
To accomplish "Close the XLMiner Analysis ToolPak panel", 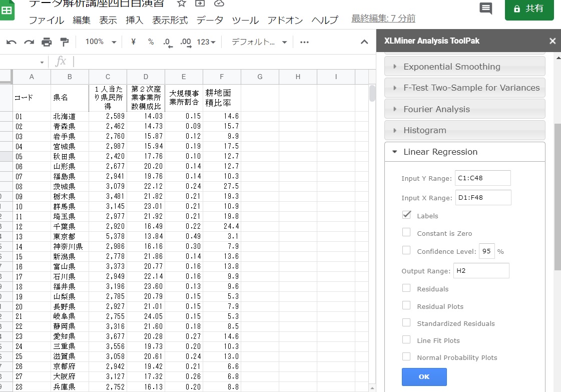I will coord(552,41).
